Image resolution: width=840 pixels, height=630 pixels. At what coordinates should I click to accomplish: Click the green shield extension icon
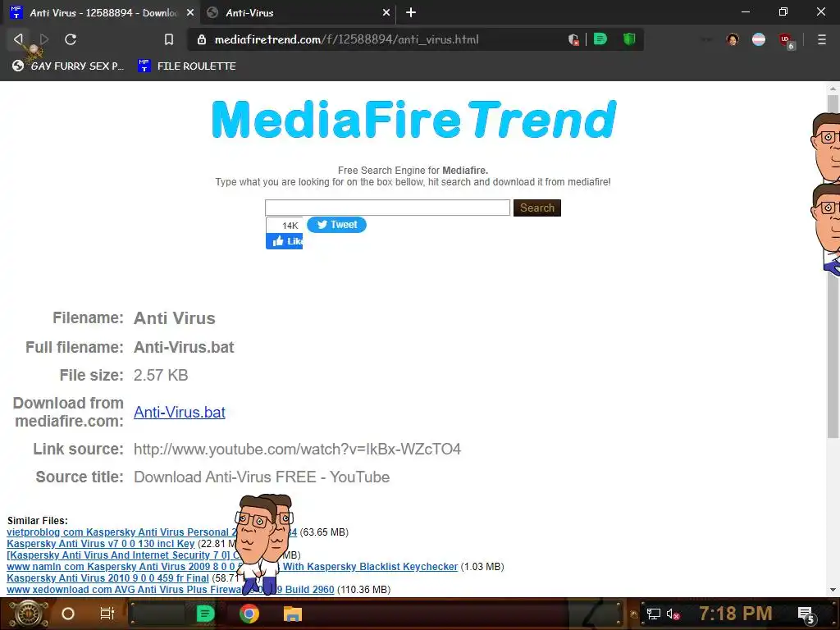point(629,39)
